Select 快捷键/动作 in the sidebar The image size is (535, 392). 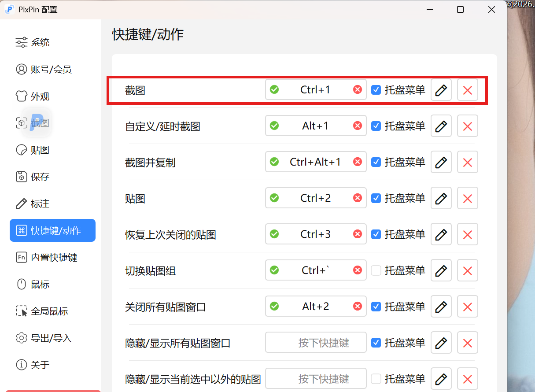click(x=52, y=230)
